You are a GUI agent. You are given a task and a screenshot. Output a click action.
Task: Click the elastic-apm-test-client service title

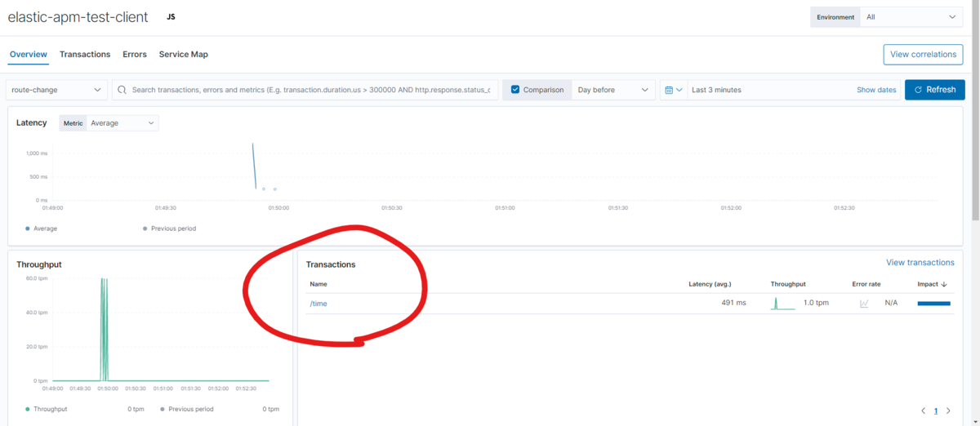click(x=78, y=17)
